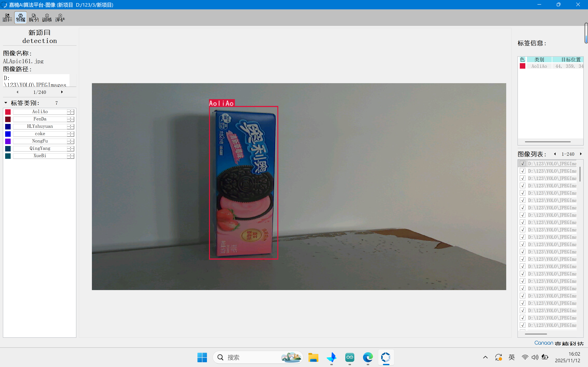Viewport: 588px width, 367px height.
Task: Click the AoliAo tag above the bounding box
Action: coord(222,103)
